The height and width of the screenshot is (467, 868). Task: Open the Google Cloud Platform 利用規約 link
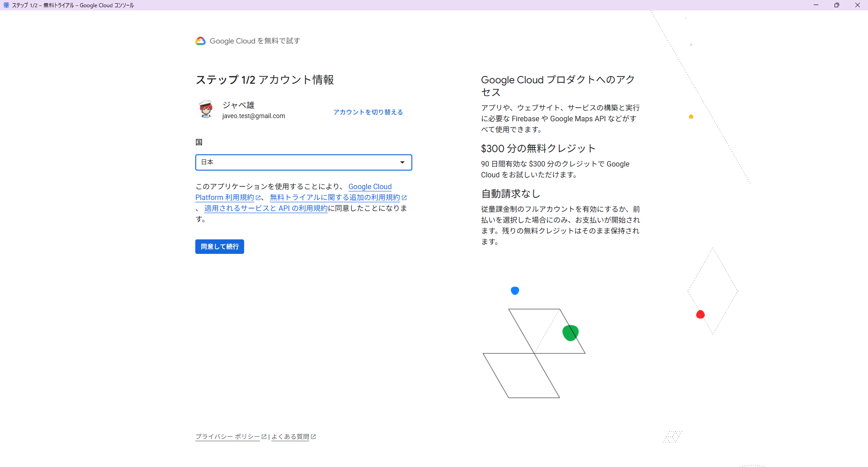pos(225,198)
